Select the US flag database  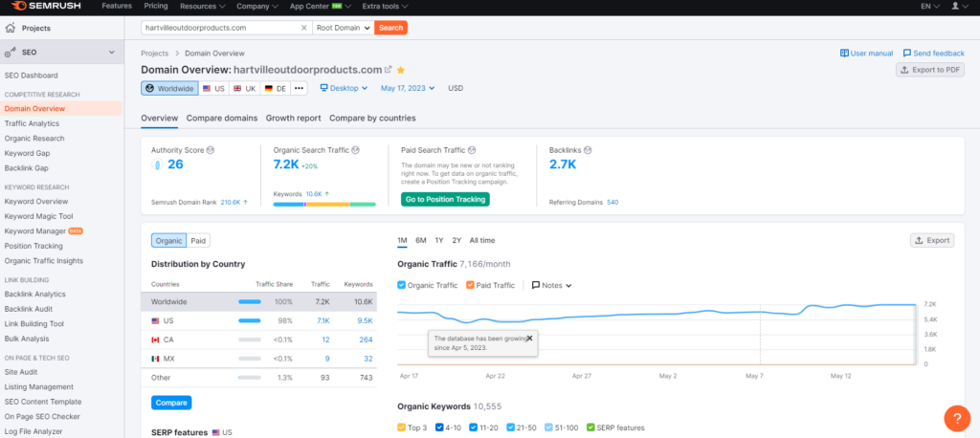(x=213, y=88)
